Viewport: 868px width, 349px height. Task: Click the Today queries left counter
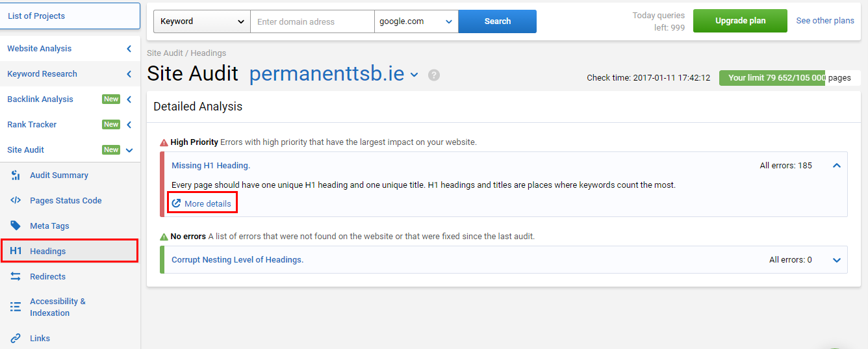point(659,21)
